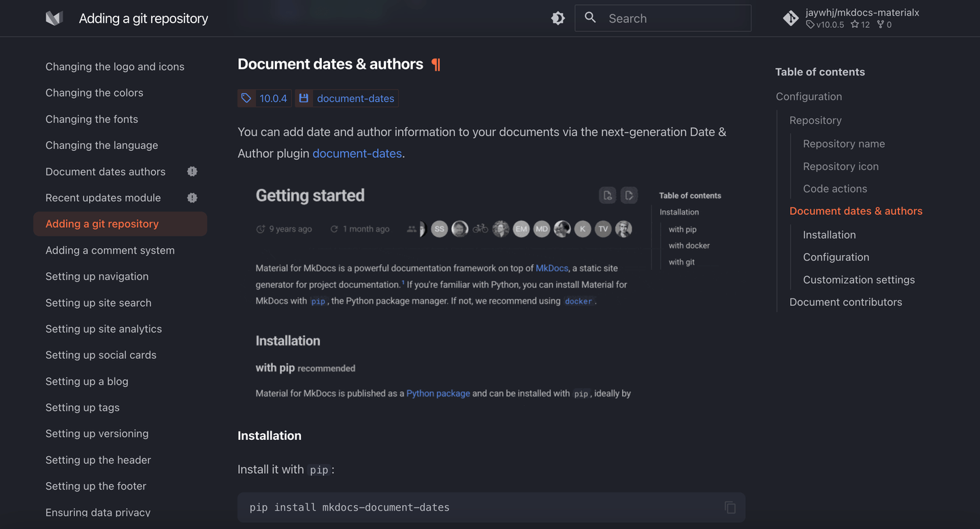Screen dimensions: 980x529
Task: Jump to Customization settings in the table of contents
Action: pos(859,279)
